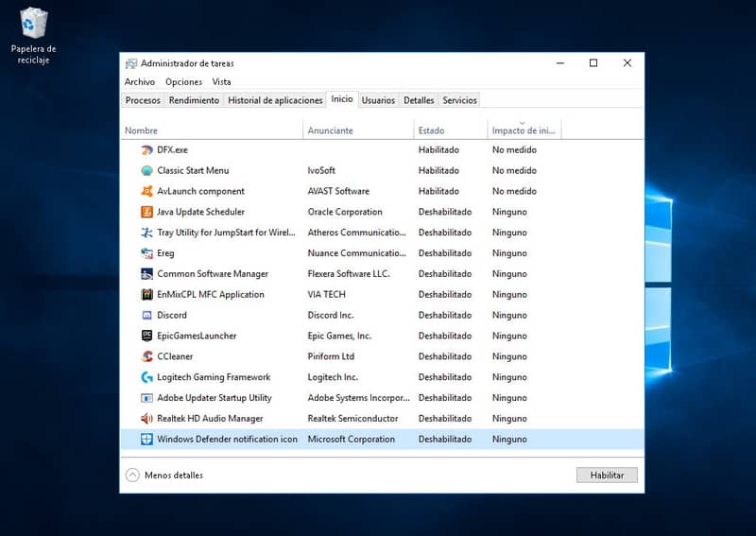Screen dimensions: 756x536
Task: Click the Adobe Updater Startup Utility icon
Action: point(146,398)
